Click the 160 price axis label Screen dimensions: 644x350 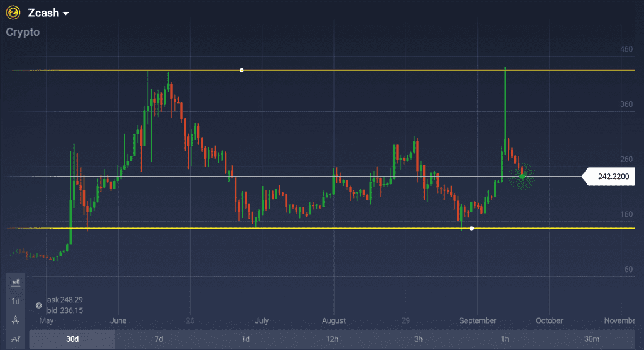626,214
